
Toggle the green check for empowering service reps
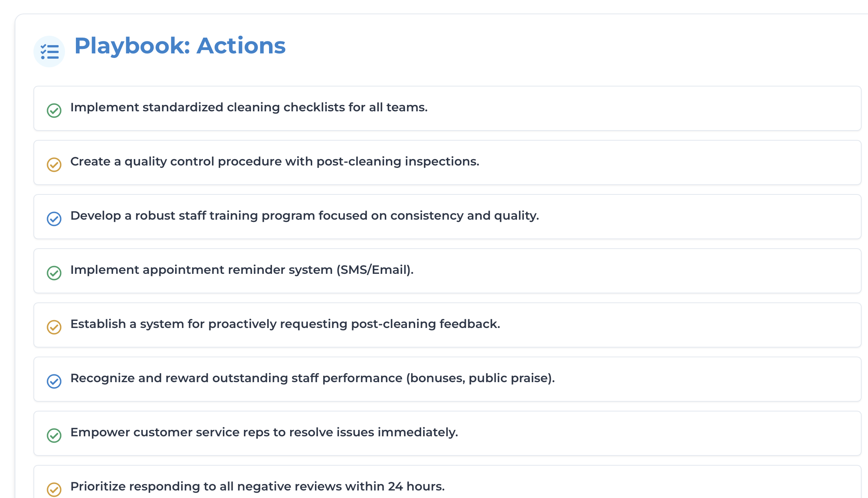(x=54, y=436)
